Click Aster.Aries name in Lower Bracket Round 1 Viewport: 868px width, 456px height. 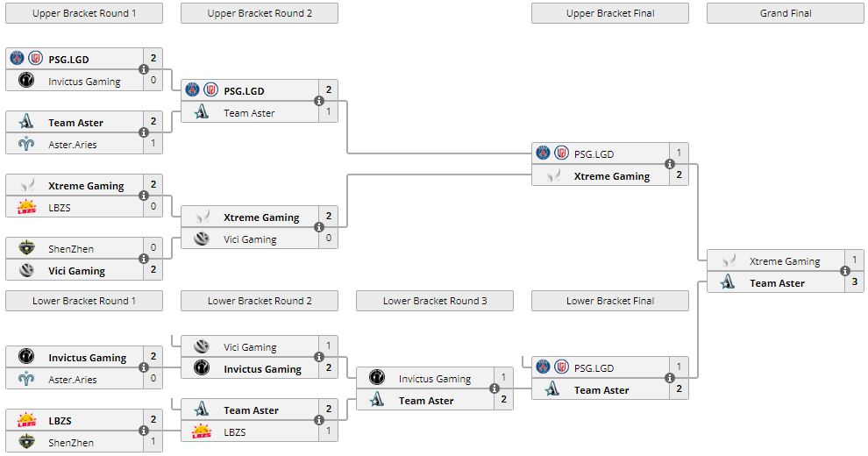(x=73, y=380)
